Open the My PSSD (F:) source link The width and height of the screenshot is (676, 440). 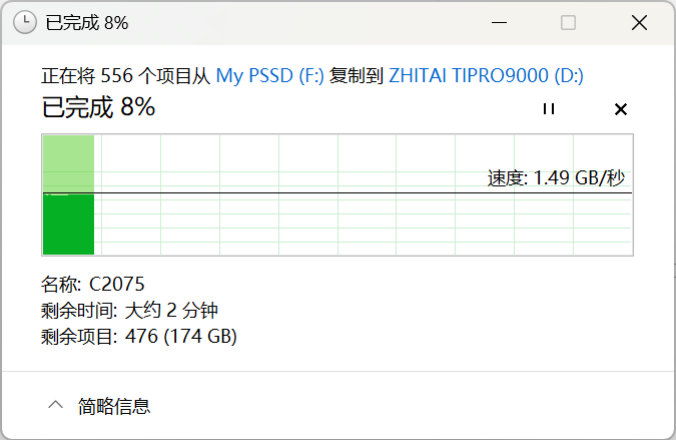[x=270, y=76]
